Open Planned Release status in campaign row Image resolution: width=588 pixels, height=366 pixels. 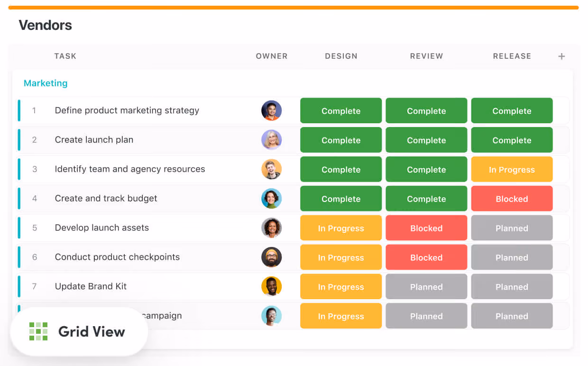click(x=512, y=316)
